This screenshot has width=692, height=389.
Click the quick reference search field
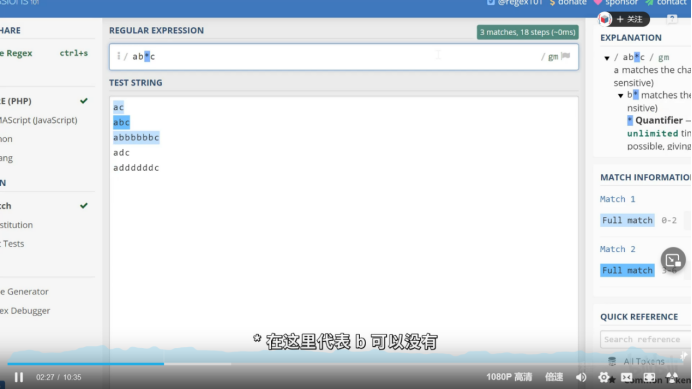(646, 339)
